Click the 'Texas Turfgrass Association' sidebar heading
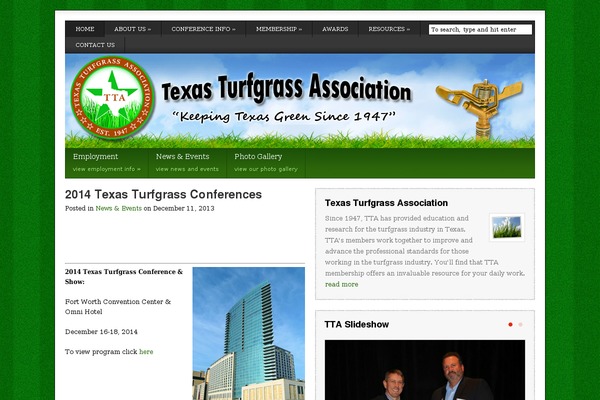The image size is (600, 400). click(386, 203)
